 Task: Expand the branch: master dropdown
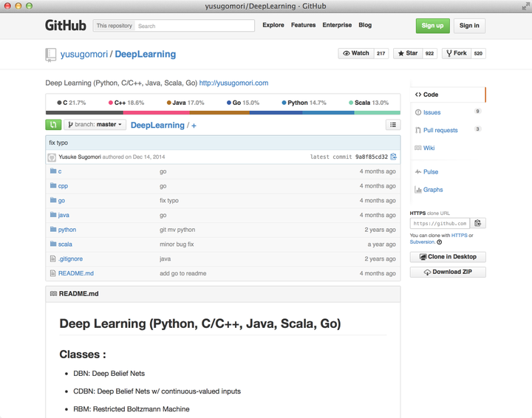(95, 125)
